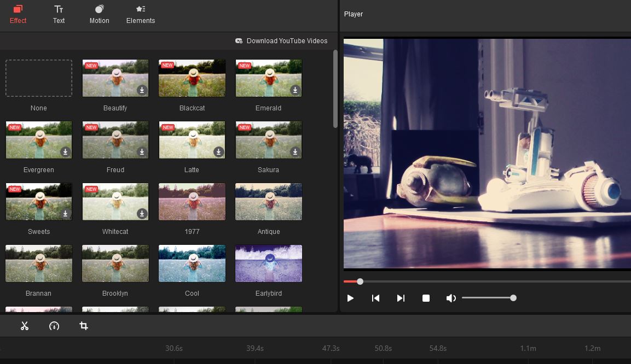This screenshot has height=364, width=631.
Task: Apply the 1977 effect
Action: pyautogui.click(x=192, y=201)
